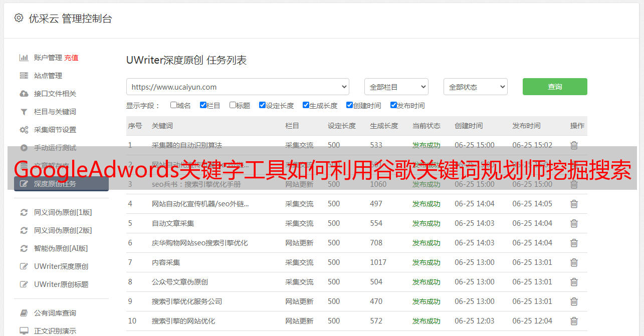The width and height of the screenshot is (644, 336).
Task: Click the 序号 column header
Action: point(135,126)
